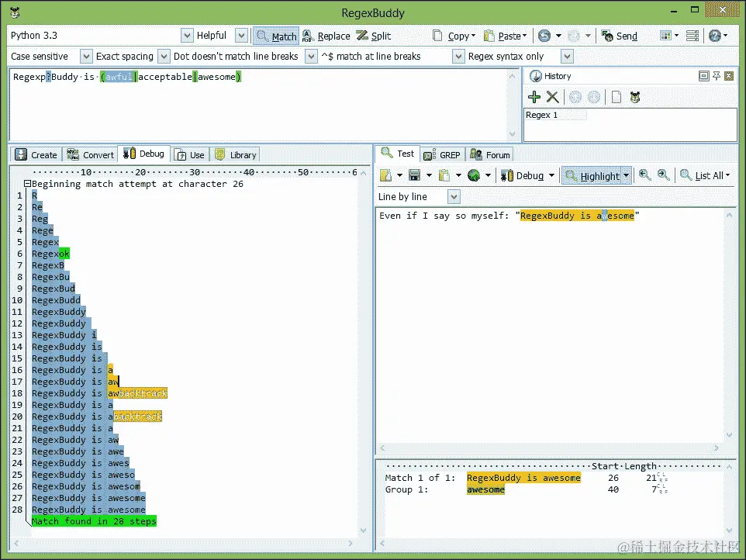Click the Paste button in top toolbar
This screenshot has width=746, height=560.
coord(502,36)
